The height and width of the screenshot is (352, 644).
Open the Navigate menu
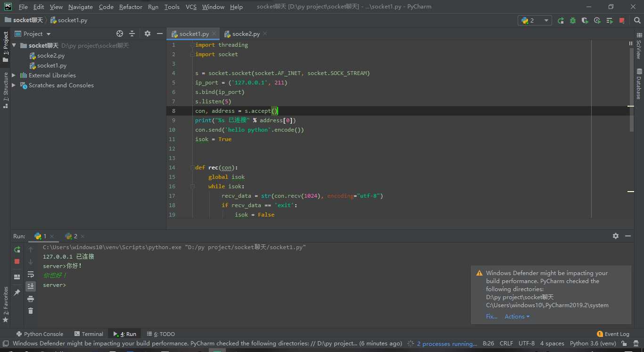81,7
